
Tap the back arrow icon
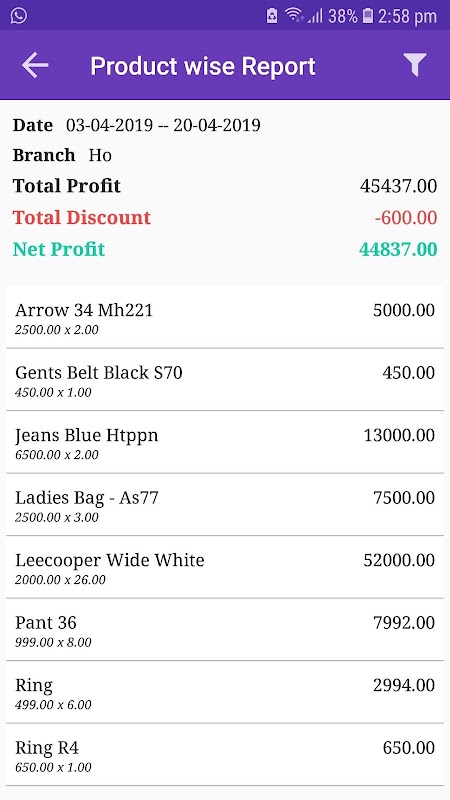coord(35,65)
